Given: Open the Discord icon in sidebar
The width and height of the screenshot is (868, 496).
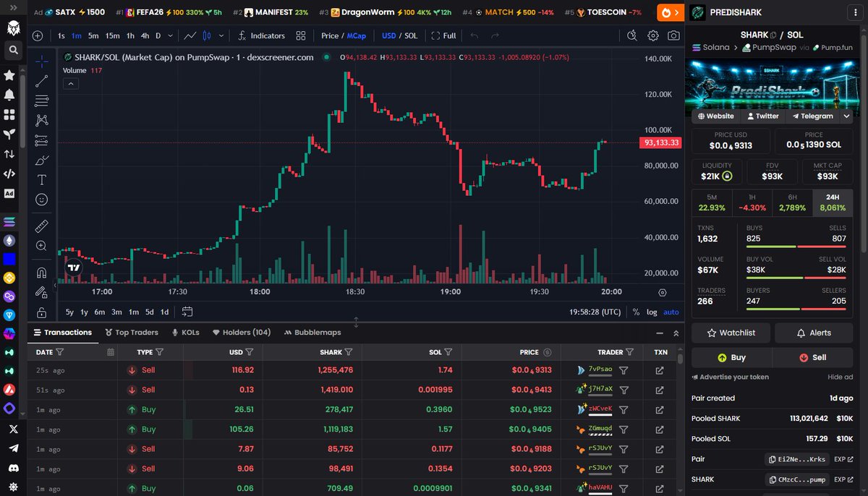Looking at the screenshot, I should click(x=13, y=467).
